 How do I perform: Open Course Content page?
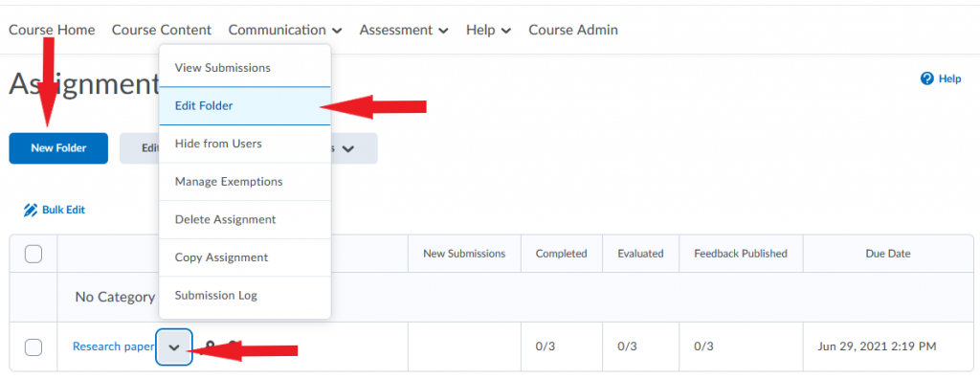[x=161, y=30]
